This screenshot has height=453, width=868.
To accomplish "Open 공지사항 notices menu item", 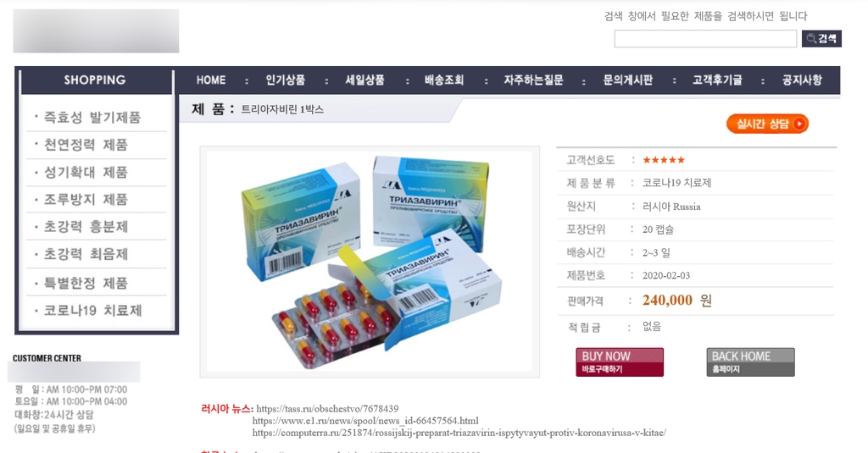I will 802,80.
